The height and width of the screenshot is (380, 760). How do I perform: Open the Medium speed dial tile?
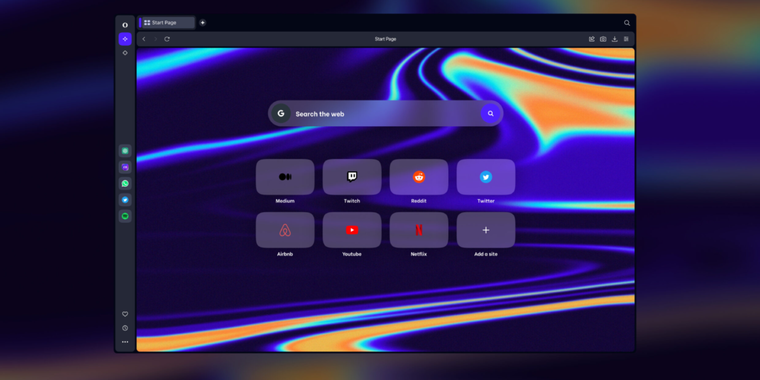[285, 177]
